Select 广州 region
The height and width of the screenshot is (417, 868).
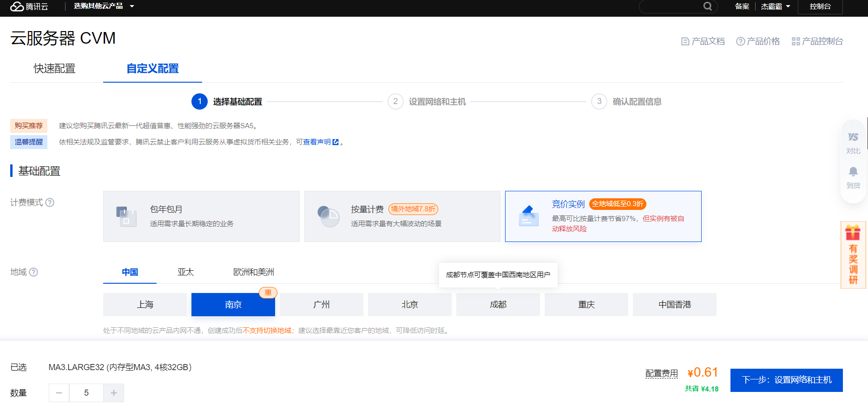[322, 305]
